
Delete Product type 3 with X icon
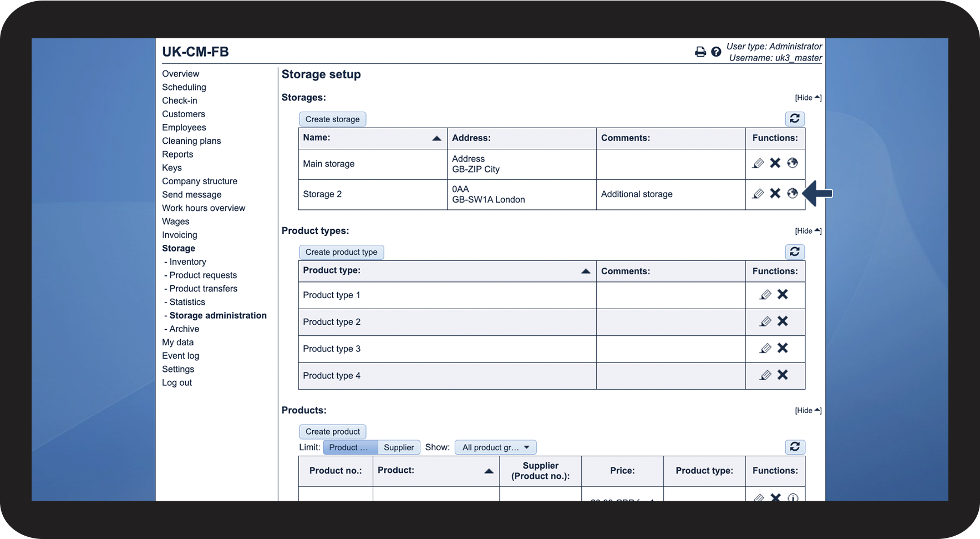[x=783, y=348]
